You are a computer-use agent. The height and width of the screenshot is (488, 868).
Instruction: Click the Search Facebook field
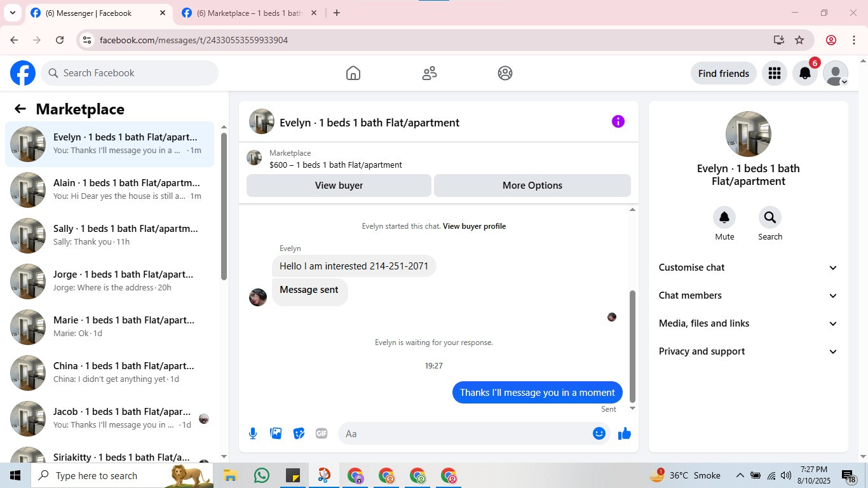point(130,73)
